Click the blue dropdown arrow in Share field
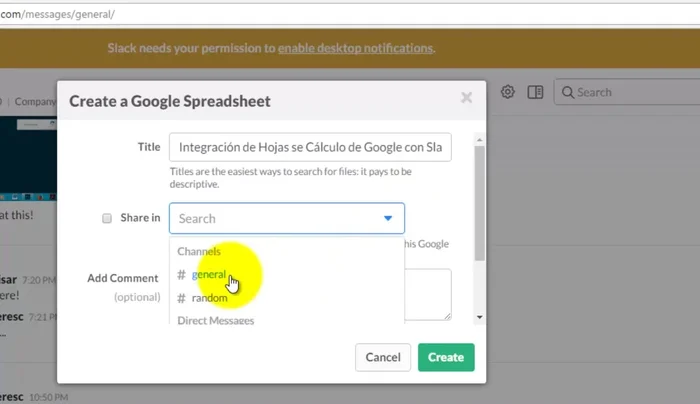This screenshot has width=700, height=404. point(388,218)
